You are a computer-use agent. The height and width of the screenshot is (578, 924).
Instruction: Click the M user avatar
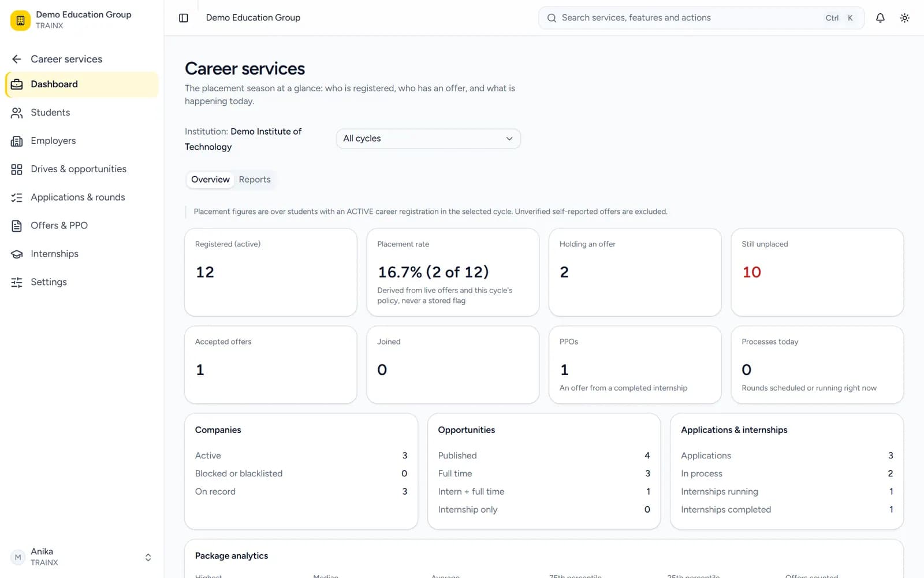[x=18, y=557]
